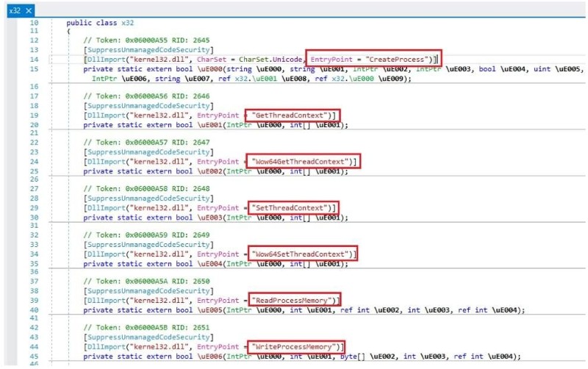588x369 pixels.
Task: Click the comment with RID: 2647
Action: 146,143
